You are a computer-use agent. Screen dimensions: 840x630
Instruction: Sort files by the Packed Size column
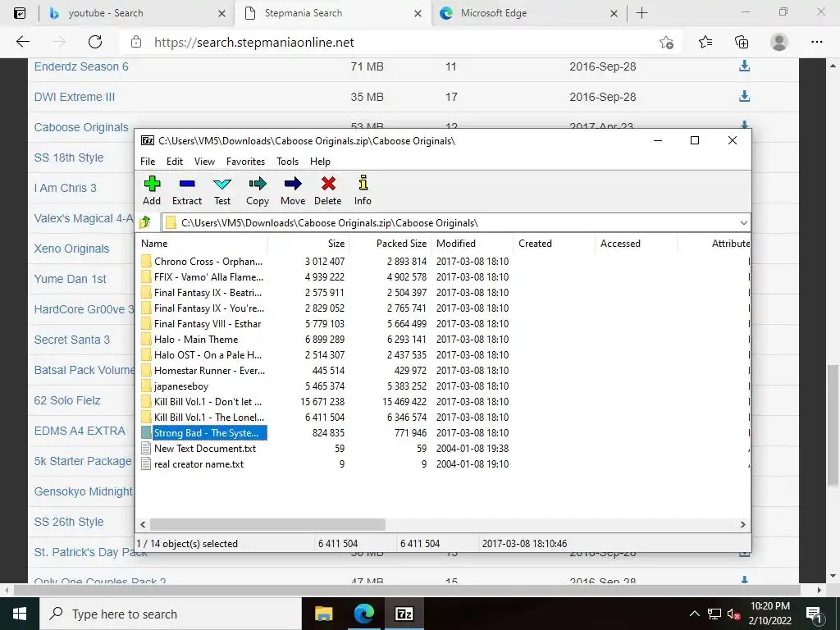390,243
